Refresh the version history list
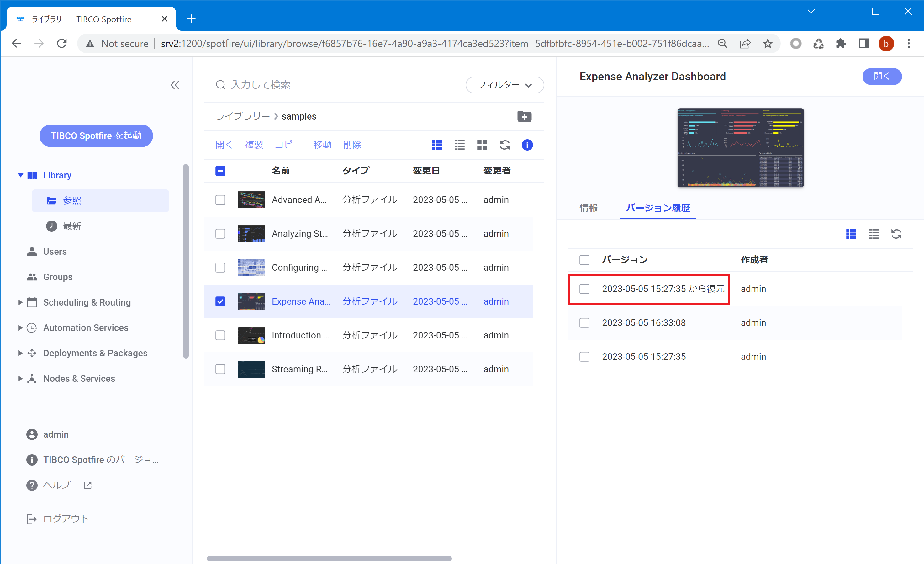924x564 pixels. 896,234
